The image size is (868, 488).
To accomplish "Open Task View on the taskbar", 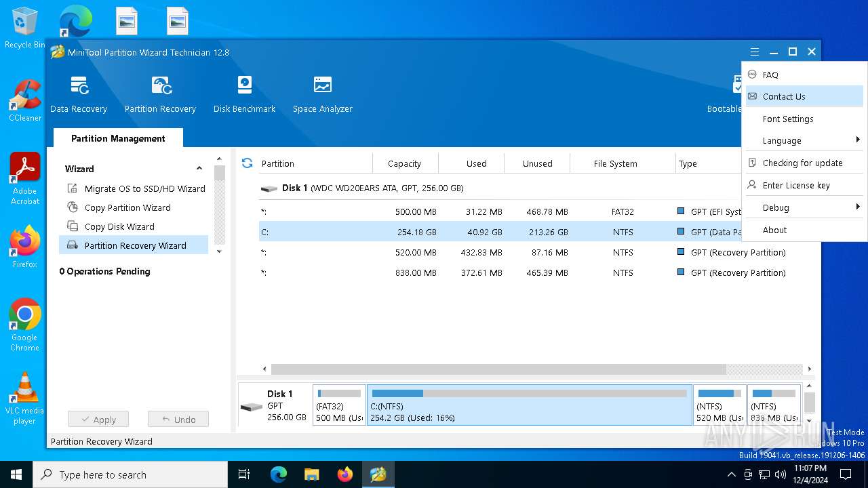I will tap(244, 474).
